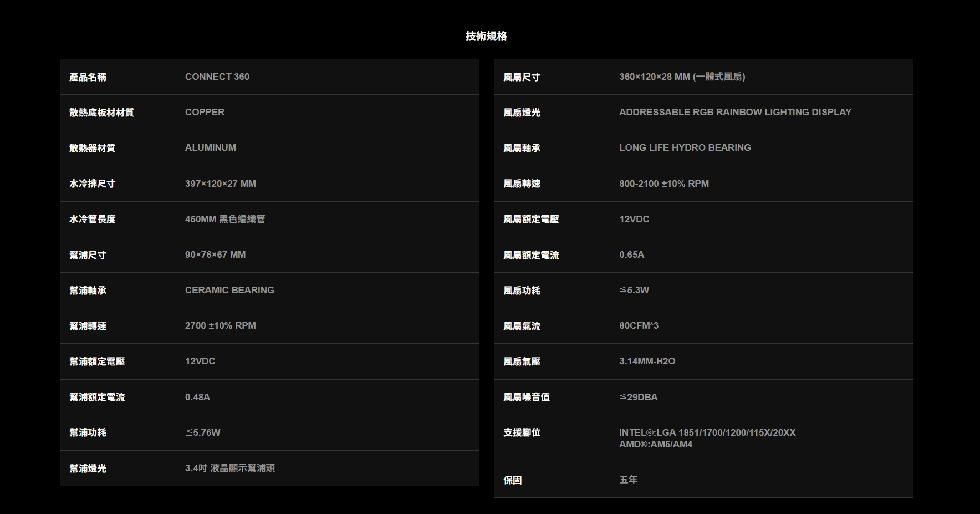Click the CONNECT 360 product name value
The height and width of the screenshot is (514, 980).
(x=217, y=77)
